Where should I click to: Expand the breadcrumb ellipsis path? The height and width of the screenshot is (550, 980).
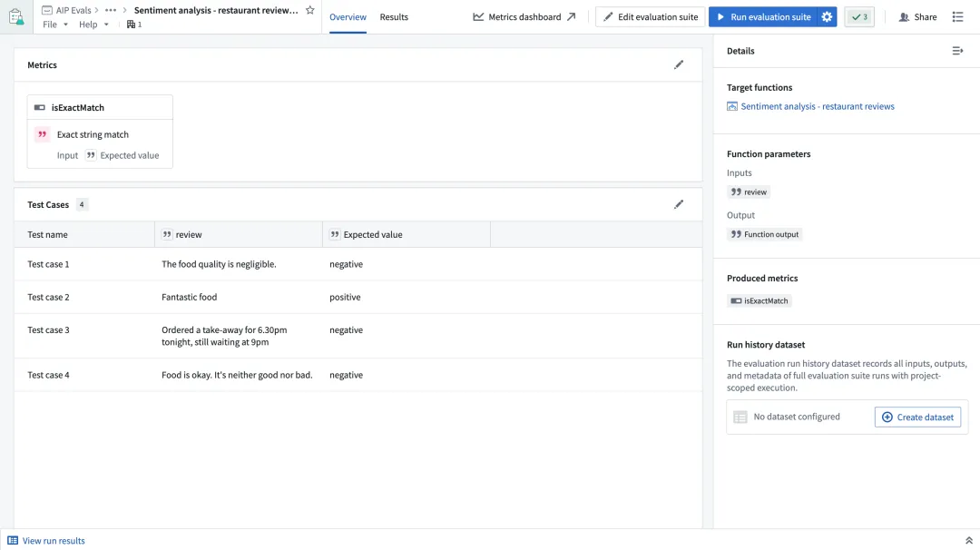[111, 10]
